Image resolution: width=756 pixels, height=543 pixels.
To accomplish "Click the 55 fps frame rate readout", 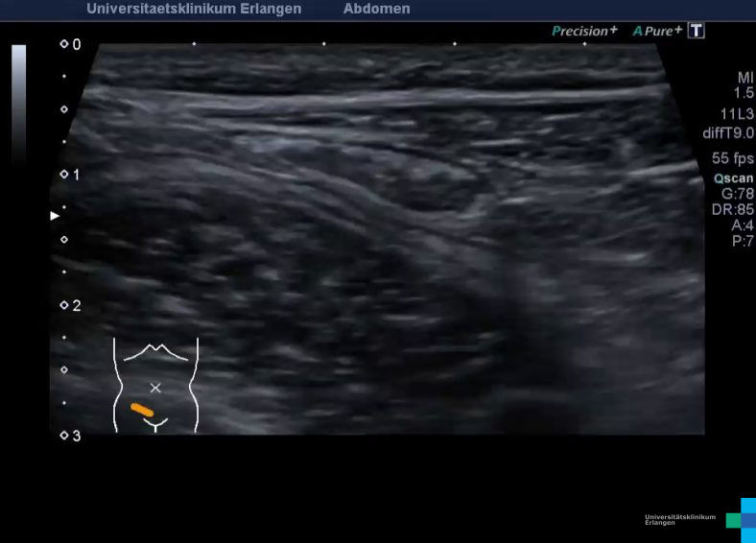I will point(733,158).
